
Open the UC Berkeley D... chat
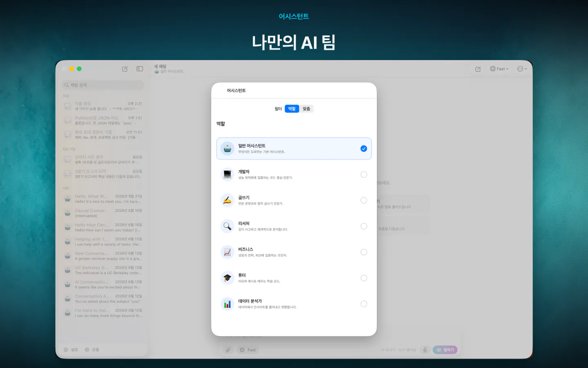[x=103, y=270]
